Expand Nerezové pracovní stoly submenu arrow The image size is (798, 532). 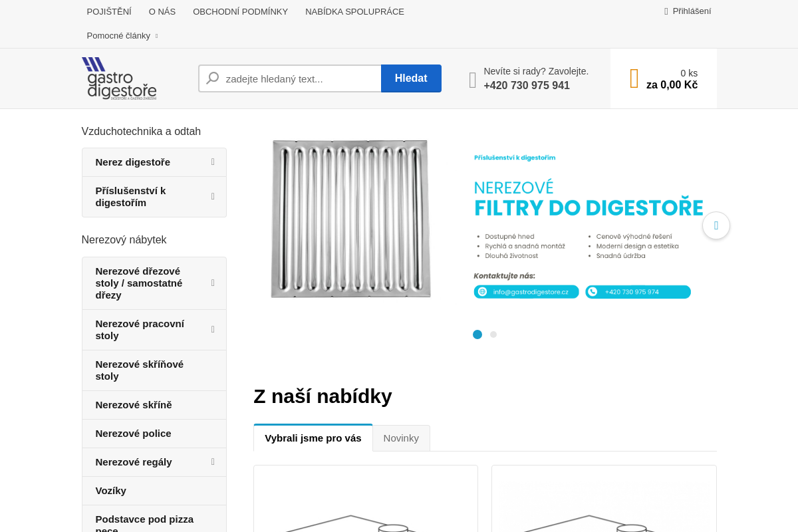tap(213, 330)
